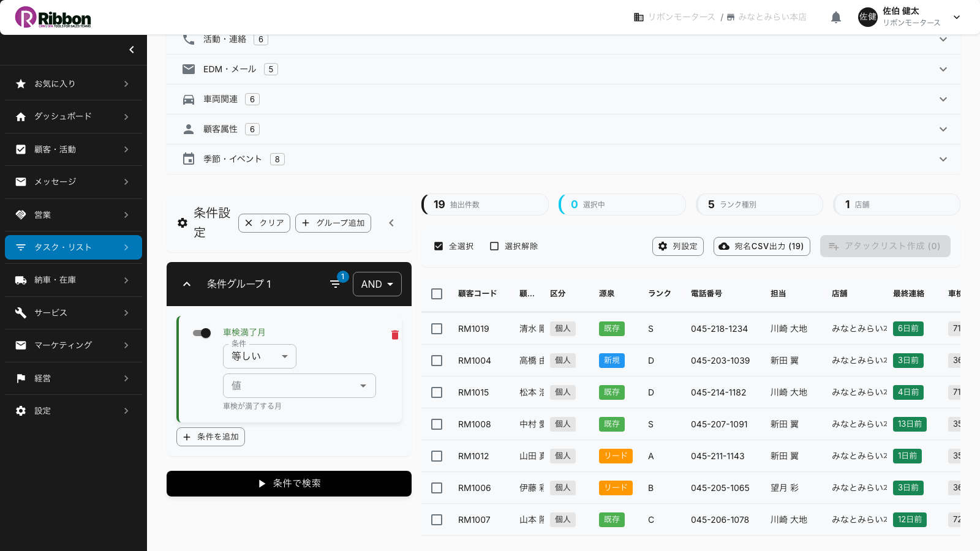The width and height of the screenshot is (980, 551).
Task: Click the flag icon for 経営
Action: [x=21, y=378]
